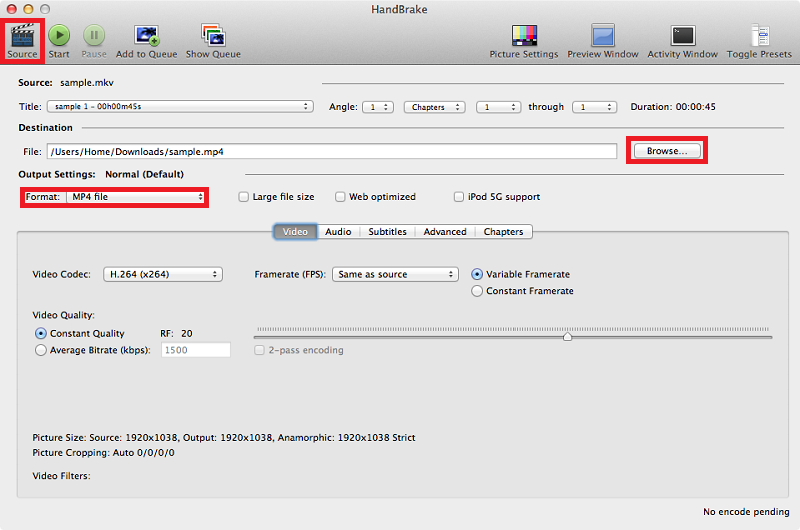Click the RF quality slider handle
Viewport: 800px width, 530px height.
point(567,337)
